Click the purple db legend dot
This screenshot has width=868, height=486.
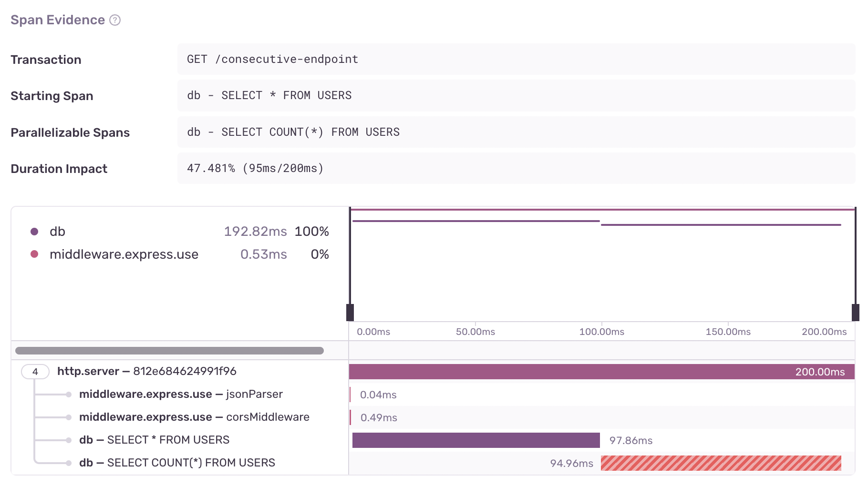coord(34,232)
